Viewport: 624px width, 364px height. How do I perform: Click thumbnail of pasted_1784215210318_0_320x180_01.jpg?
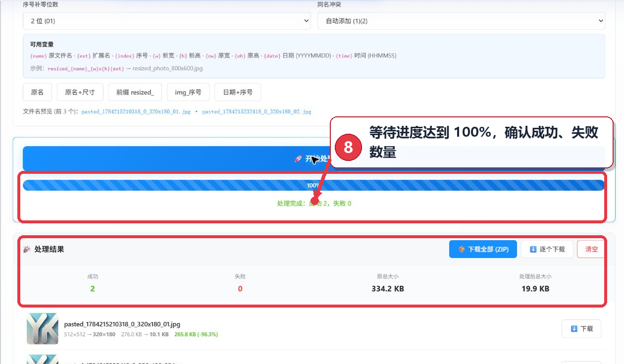point(43,328)
